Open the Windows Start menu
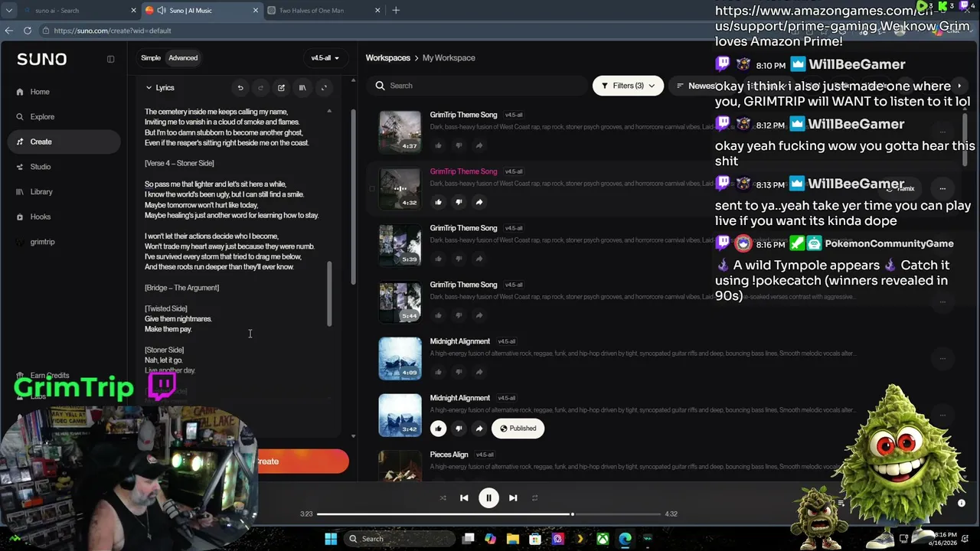This screenshot has height=551, width=980. tap(331, 539)
